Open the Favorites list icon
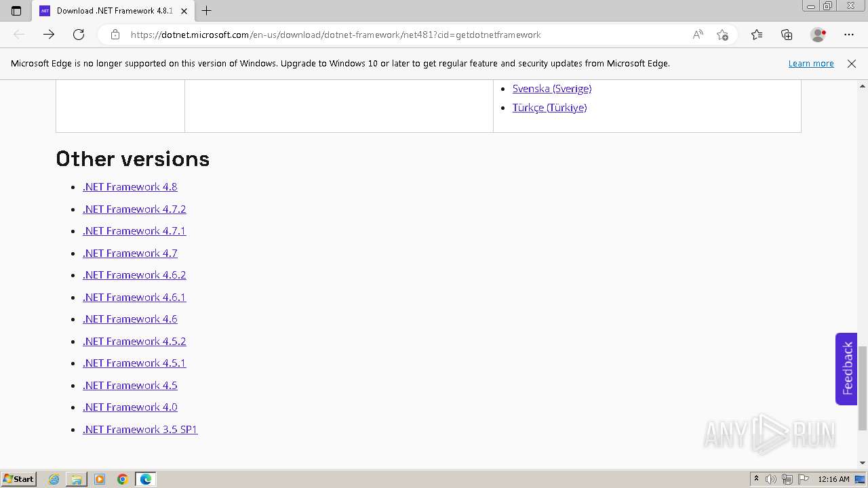 [757, 35]
